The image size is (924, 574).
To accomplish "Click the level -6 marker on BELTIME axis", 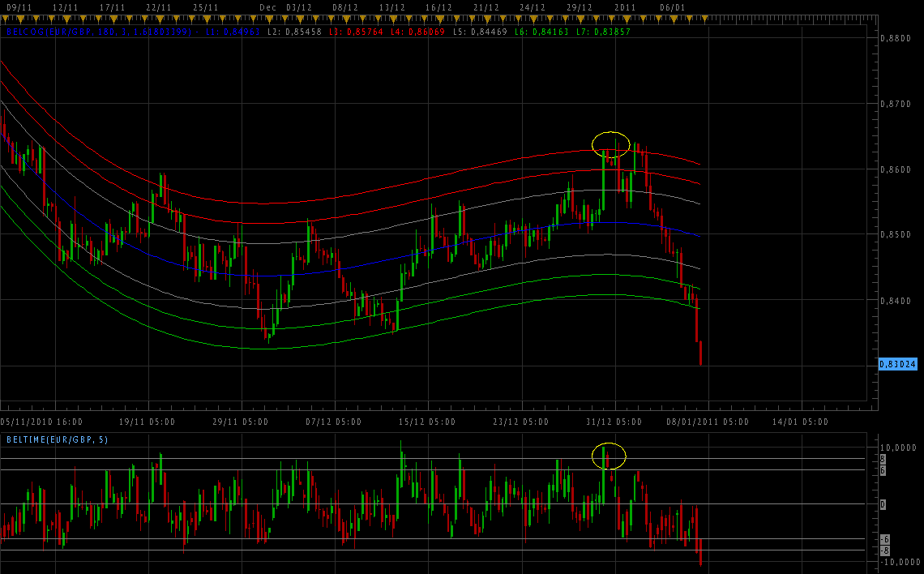I will pos(884,539).
